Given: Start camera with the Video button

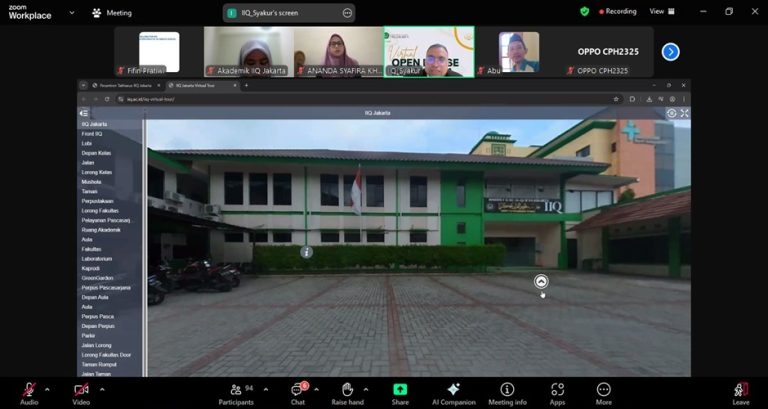Looking at the screenshot, I should tap(81, 390).
